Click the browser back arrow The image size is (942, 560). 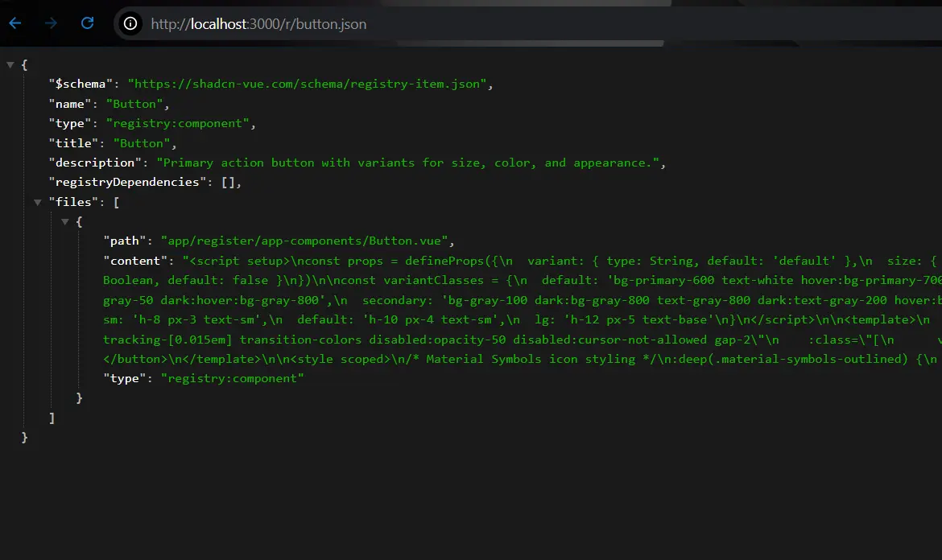[x=15, y=23]
